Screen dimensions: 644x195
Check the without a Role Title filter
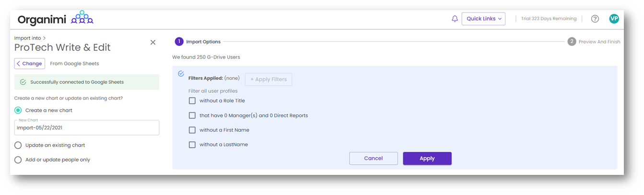coord(192,101)
